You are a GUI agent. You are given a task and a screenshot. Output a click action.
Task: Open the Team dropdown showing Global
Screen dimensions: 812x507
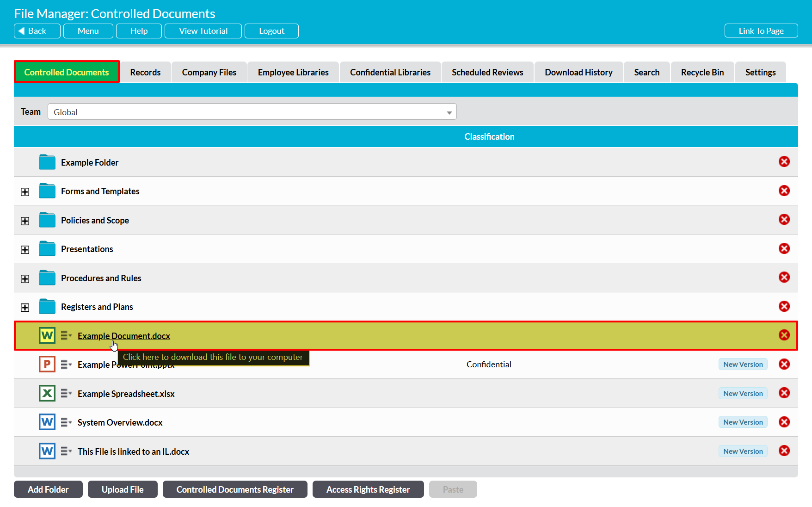252,112
